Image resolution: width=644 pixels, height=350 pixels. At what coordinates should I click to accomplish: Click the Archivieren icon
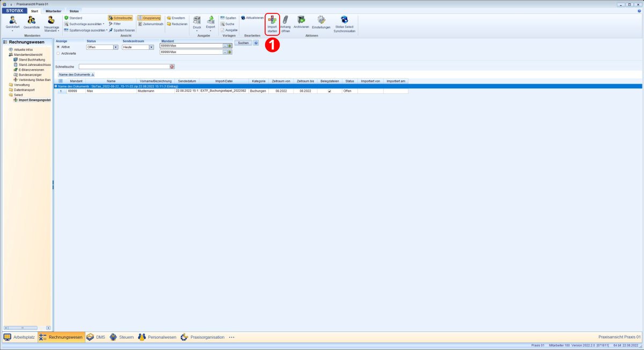pos(301,20)
